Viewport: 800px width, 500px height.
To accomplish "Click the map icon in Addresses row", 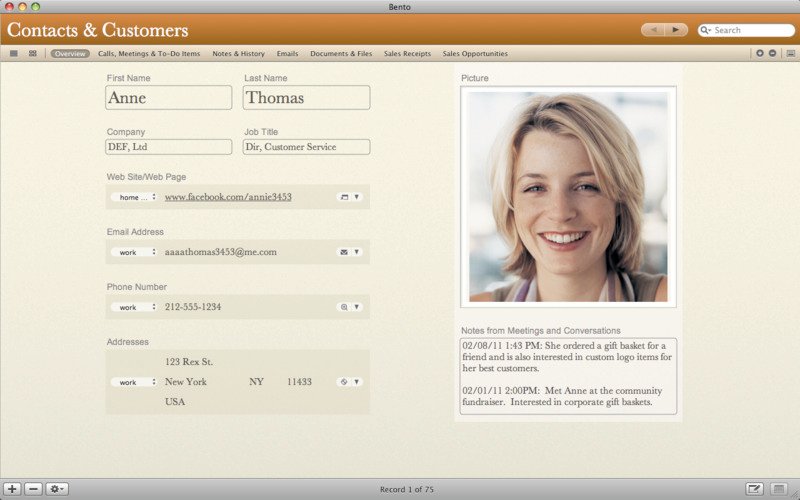I will [x=344, y=382].
